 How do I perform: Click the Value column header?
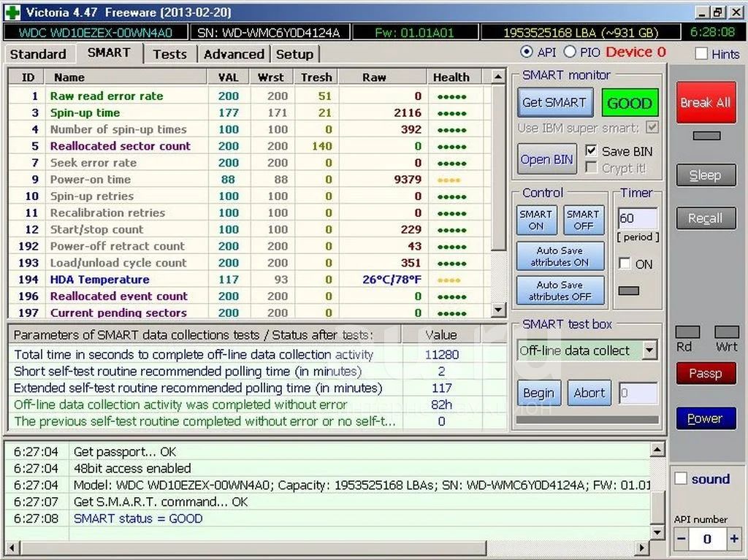point(441,335)
